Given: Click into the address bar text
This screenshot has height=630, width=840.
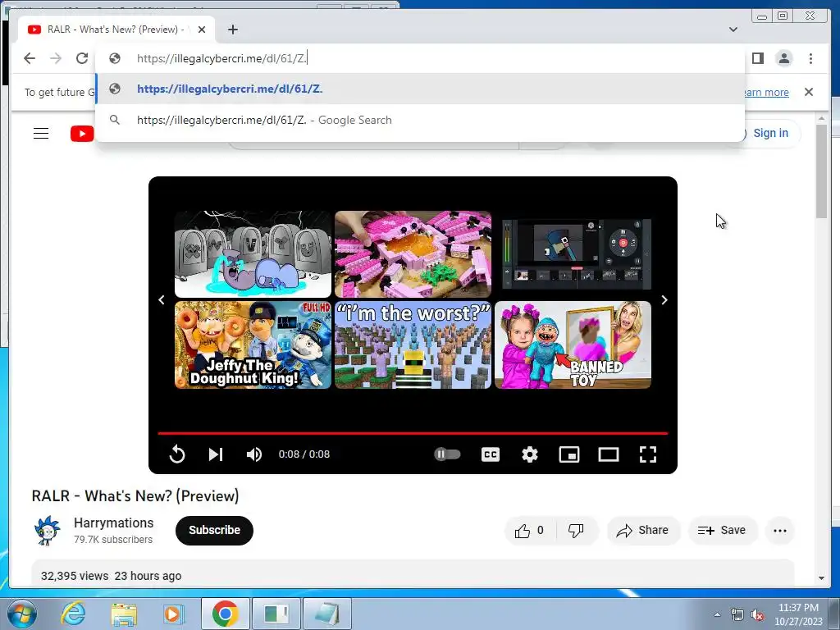Looking at the screenshot, I should coord(221,58).
